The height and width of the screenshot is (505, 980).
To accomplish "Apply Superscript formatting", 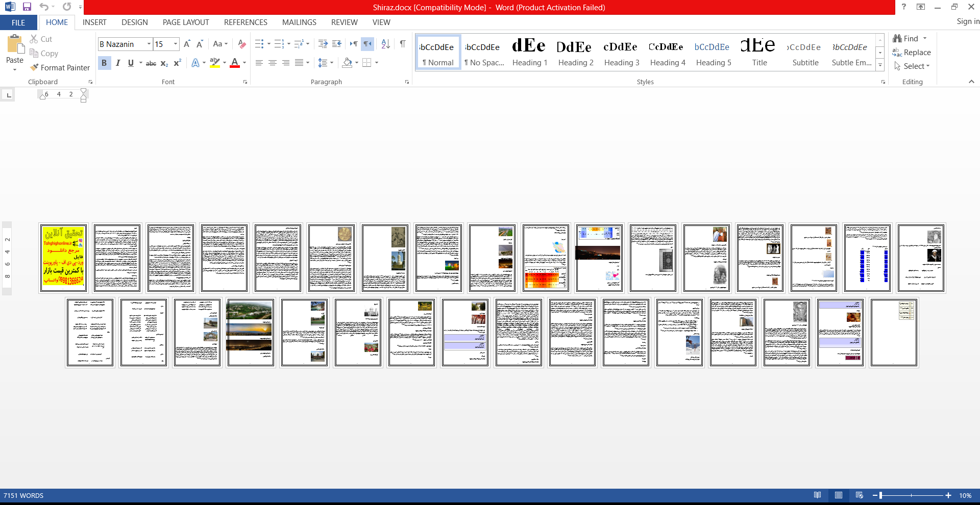I will [177, 63].
